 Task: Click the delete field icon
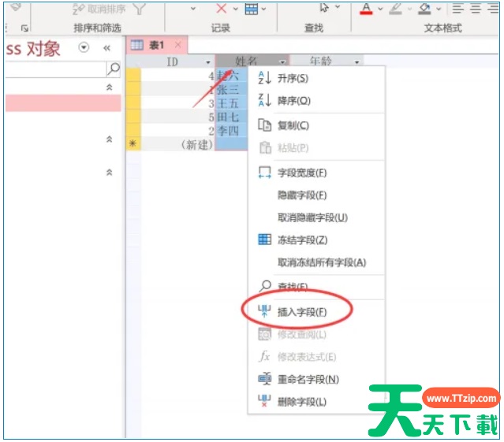(x=264, y=401)
